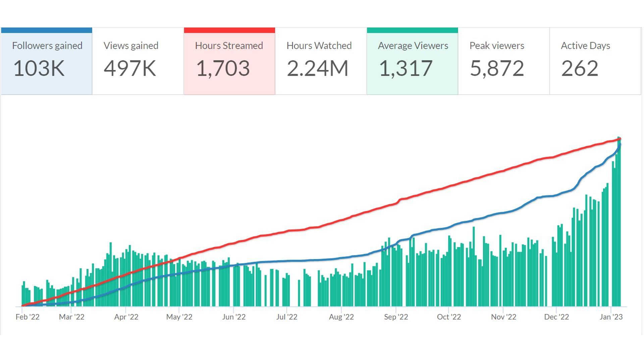Click the Jan '23 axis label
This screenshot has width=644, height=362.
tap(611, 317)
